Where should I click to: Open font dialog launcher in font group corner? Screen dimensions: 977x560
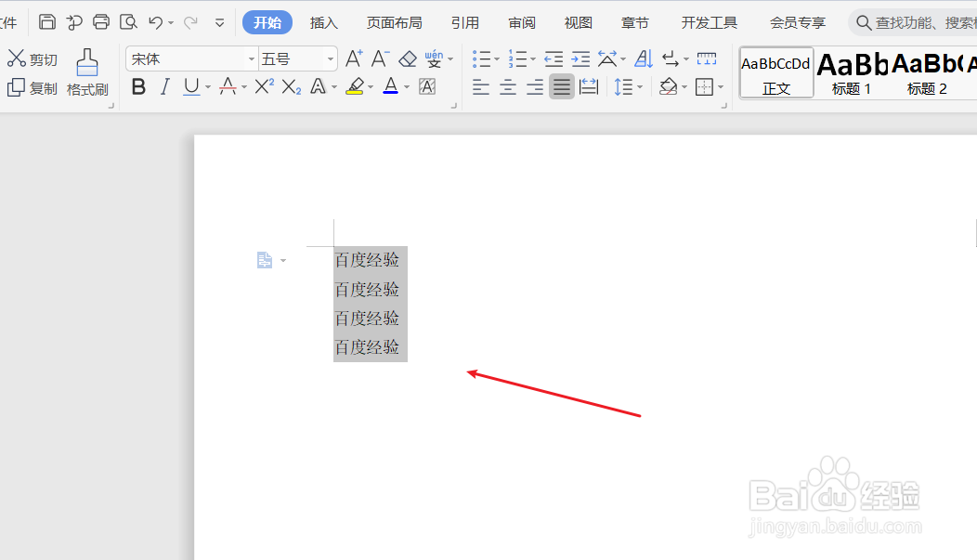click(x=454, y=106)
